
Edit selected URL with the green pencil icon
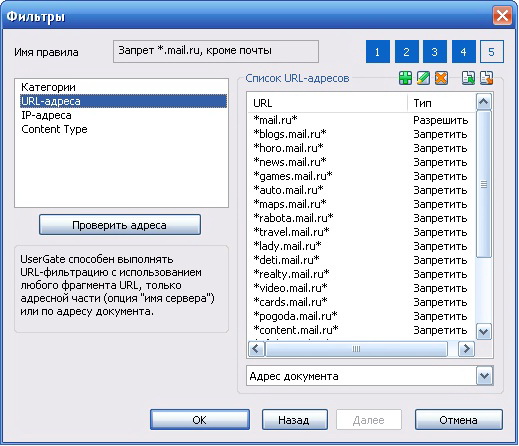coord(423,78)
